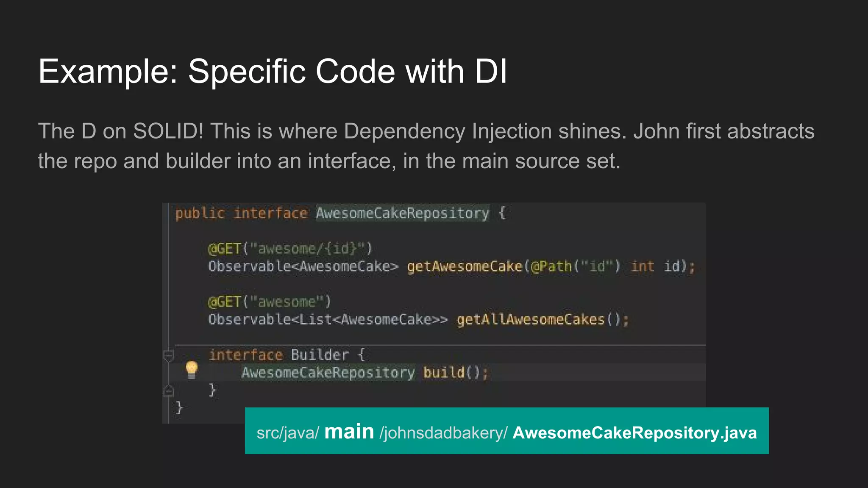Click the bold 'main' word in teal banner
This screenshot has width=868, height=488.
coord(349,432)
